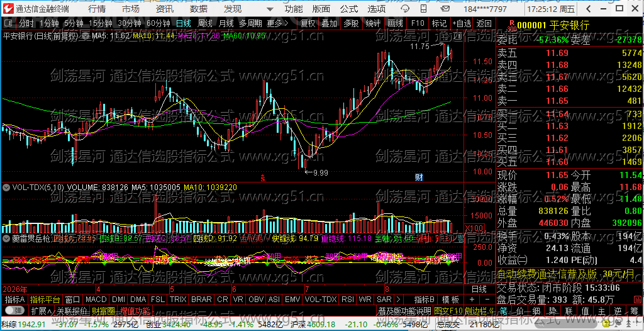Select the 1分钟 period
The width and height of the screenshot is (644, 331).
click(49, 23)
